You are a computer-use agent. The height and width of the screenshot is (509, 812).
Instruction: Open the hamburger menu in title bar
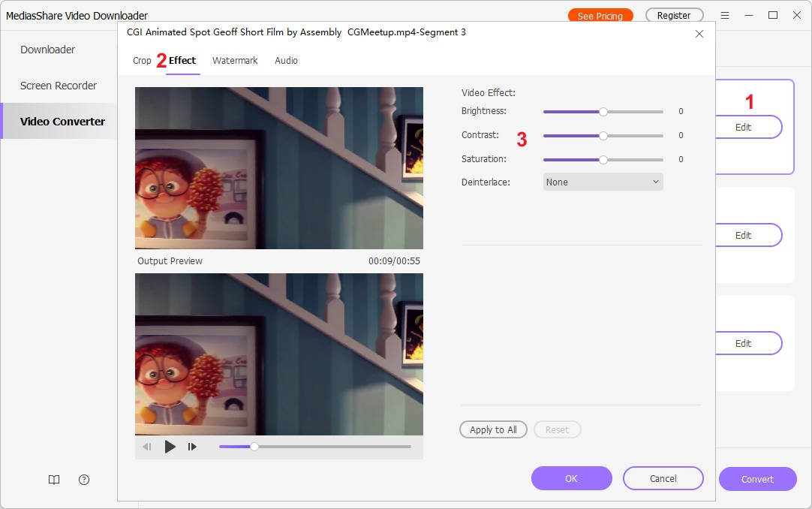725,15
